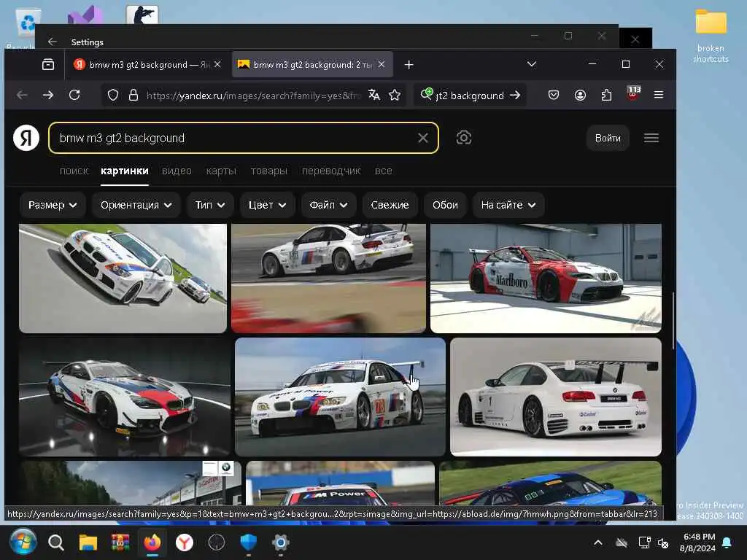This screenshot has width=747, height=560.
Task: Open the tracking protection shield icon
Action: (113, 96)
